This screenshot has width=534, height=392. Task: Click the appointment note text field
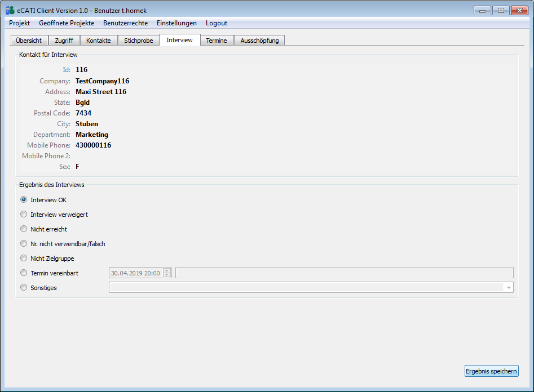(x=344, y=273)
